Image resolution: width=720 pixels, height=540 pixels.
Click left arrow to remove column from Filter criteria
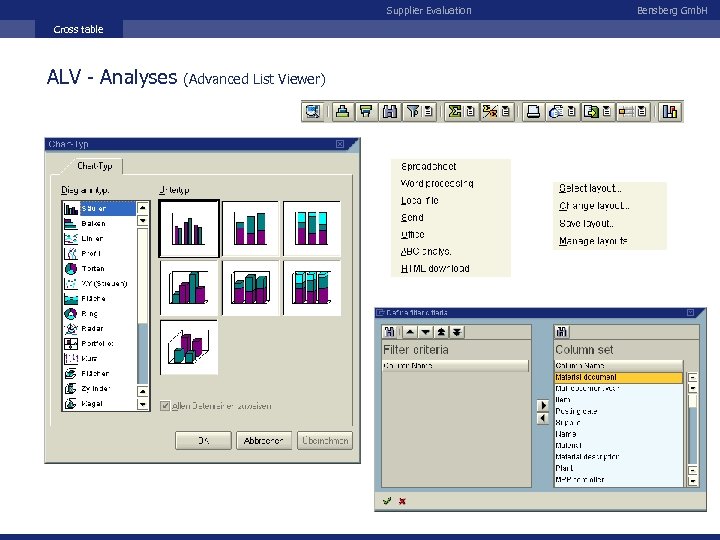pos(543,418)
